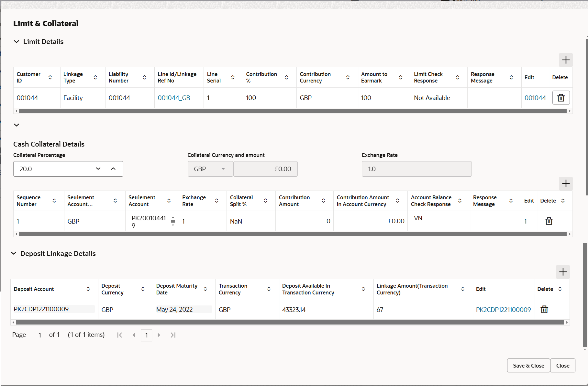Screen dimensions: 588x386
Task: Toggle sorting on Exchange Rate column
Action: coord(217,200)
